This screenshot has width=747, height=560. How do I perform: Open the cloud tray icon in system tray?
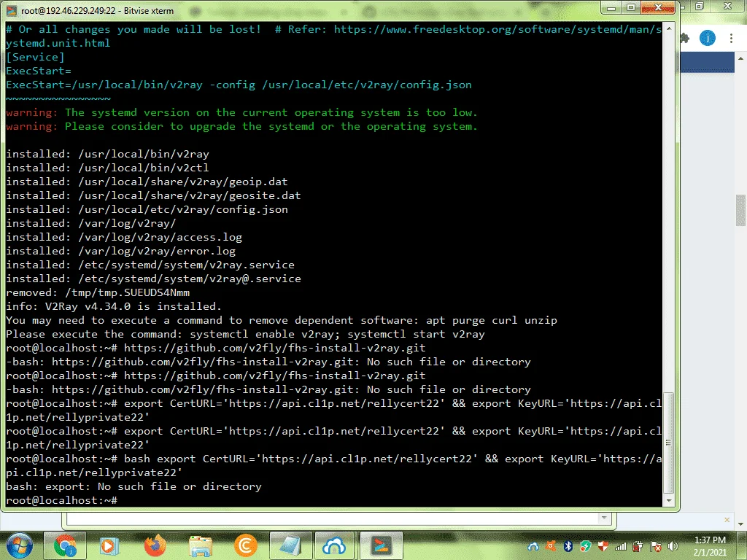point(533,546)
